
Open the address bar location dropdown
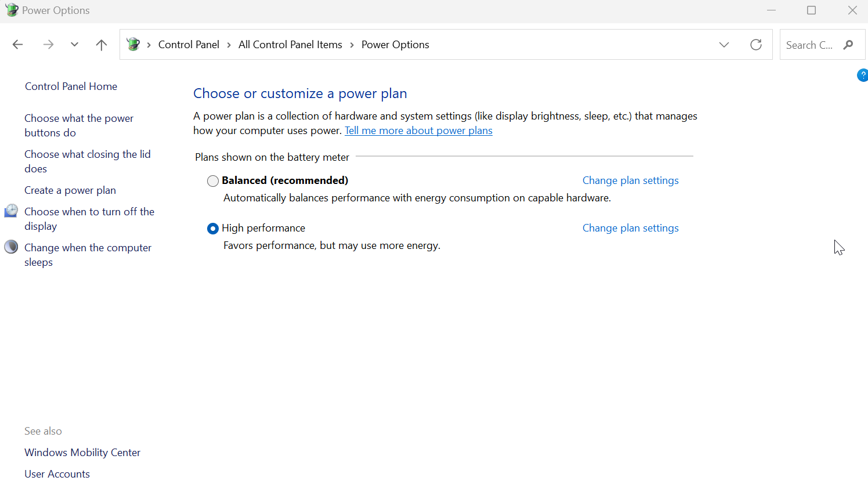coord(724,44)
